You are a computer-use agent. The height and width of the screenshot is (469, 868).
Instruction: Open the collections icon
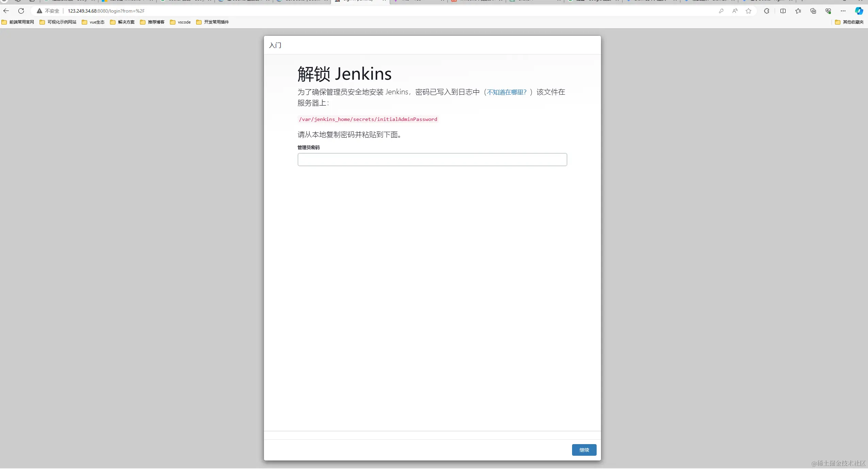[813, 11]
